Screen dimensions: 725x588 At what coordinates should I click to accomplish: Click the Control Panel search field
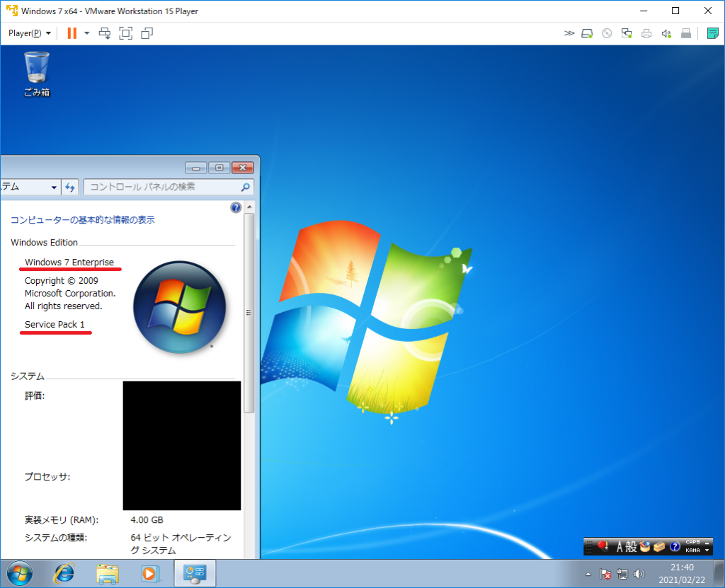163,188
